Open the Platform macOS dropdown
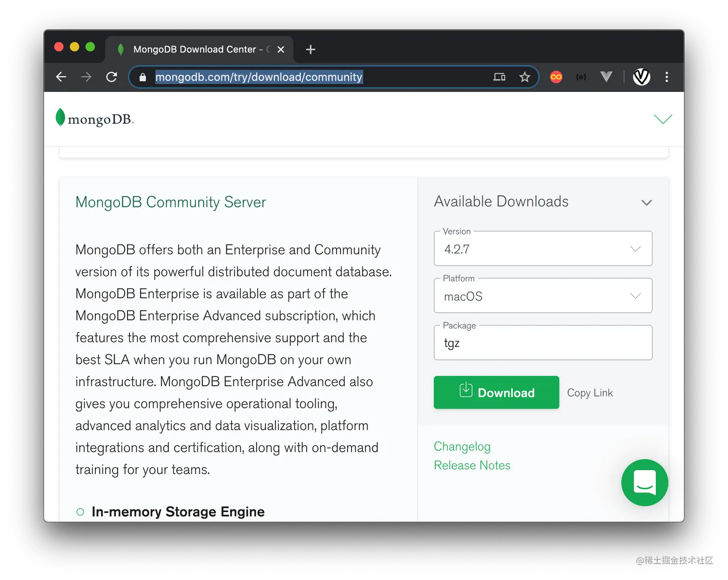Viewport: 728px width, 580px height. coord(543,296)
